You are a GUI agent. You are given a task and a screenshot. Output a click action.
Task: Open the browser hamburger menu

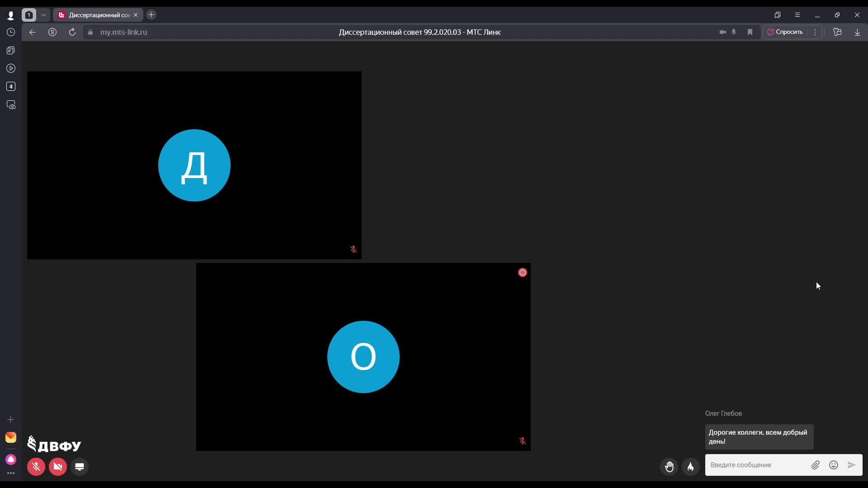pos(797,15)
